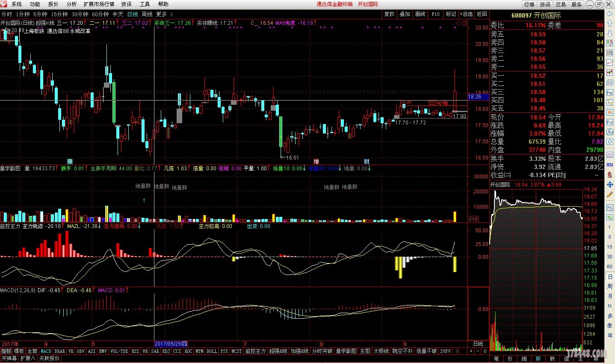615x364 pixels.
Task: Click the market table icon below arrows
Action: coord(609,43)
